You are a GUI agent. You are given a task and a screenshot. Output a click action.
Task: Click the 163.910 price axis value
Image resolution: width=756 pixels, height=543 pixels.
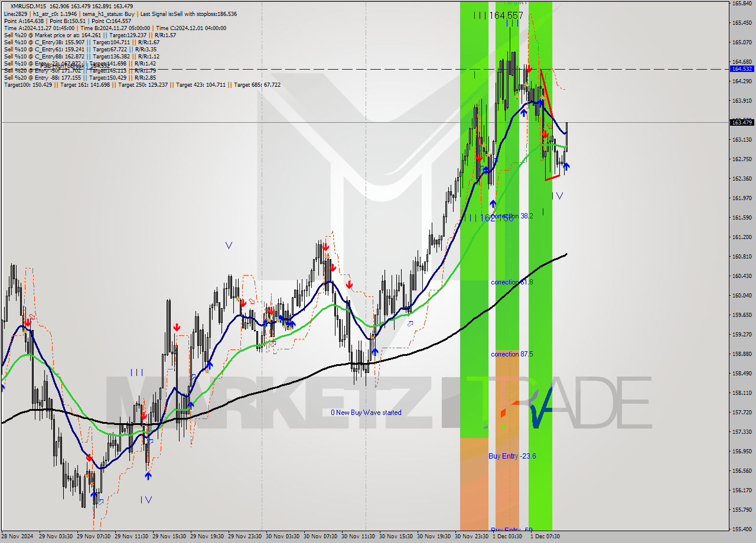742,101
